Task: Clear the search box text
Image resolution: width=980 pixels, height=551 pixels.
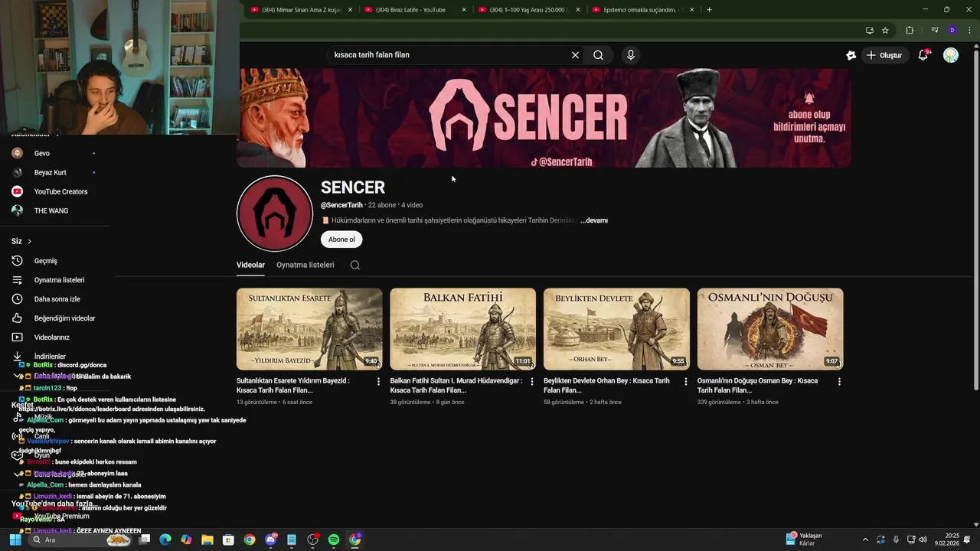Action: coord(575,55)
